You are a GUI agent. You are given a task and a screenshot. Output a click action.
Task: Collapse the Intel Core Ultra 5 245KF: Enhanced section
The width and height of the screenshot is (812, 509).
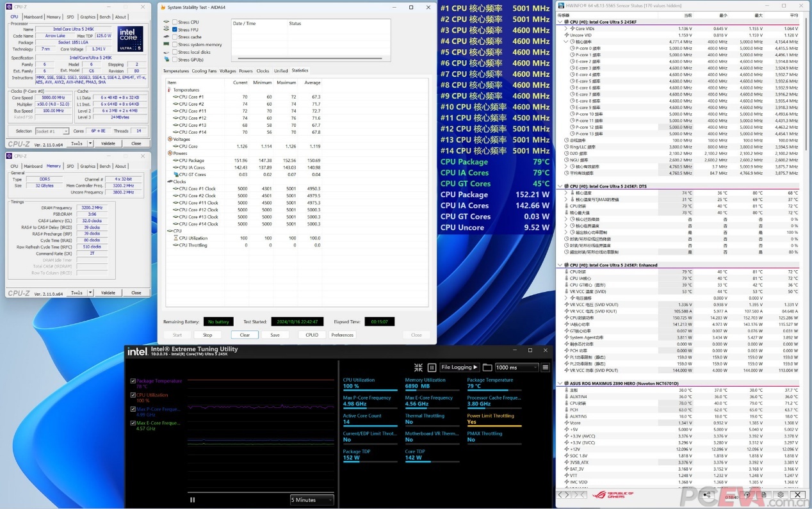(559, 265)
